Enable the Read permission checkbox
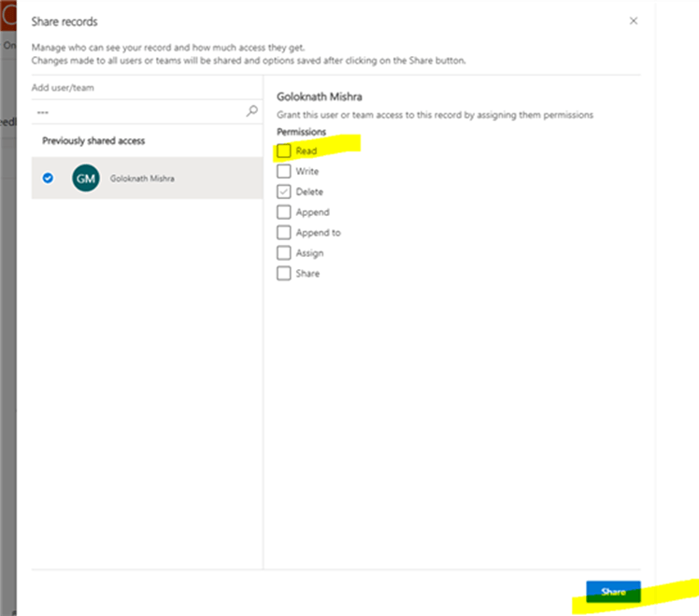The height and width of the screenshot is (616, 699). click(x=284, y=150)
